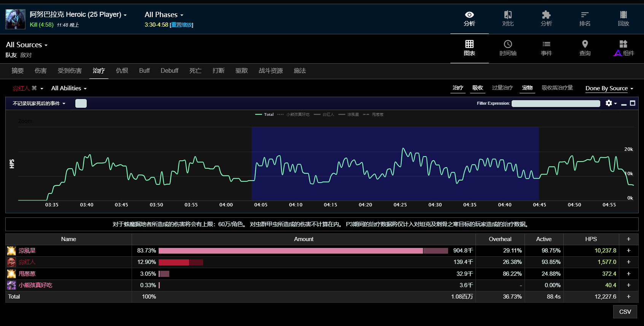Open the 查询 query pin view
The image size is (644, 326).
pos(585,48)
